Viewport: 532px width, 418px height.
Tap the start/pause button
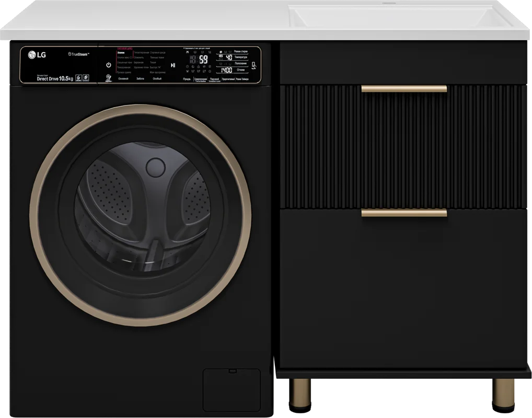172,65
